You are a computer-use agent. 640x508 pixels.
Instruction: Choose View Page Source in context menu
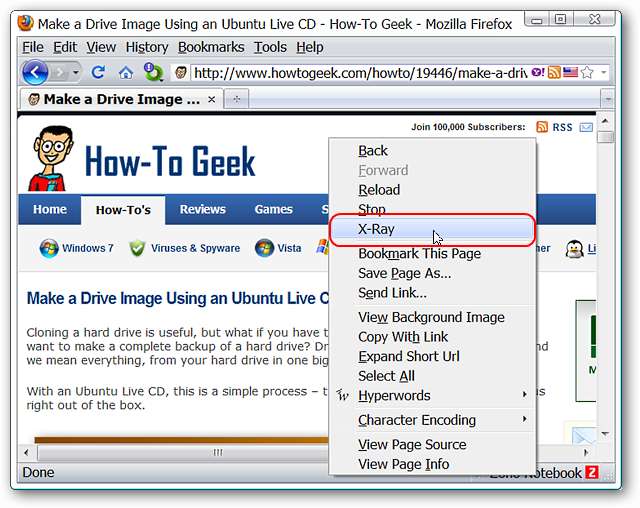click(x=412, y=444)
